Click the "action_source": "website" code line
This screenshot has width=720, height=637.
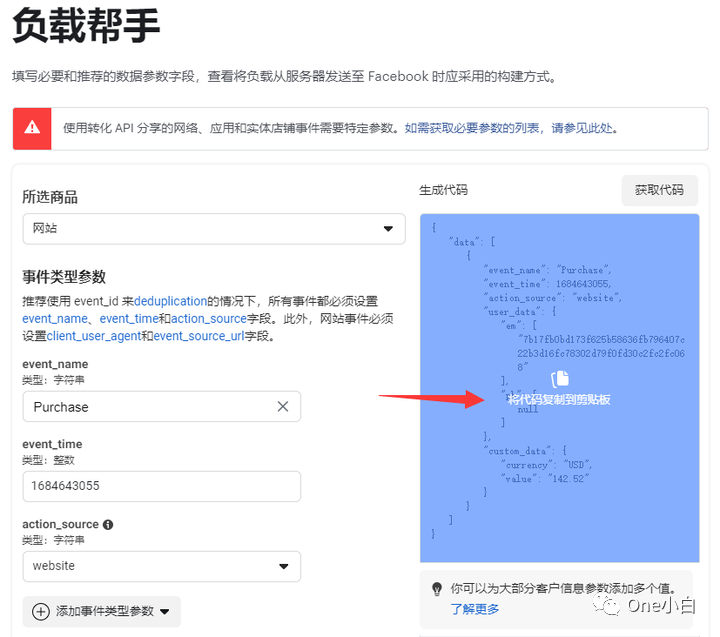[552, 298]
